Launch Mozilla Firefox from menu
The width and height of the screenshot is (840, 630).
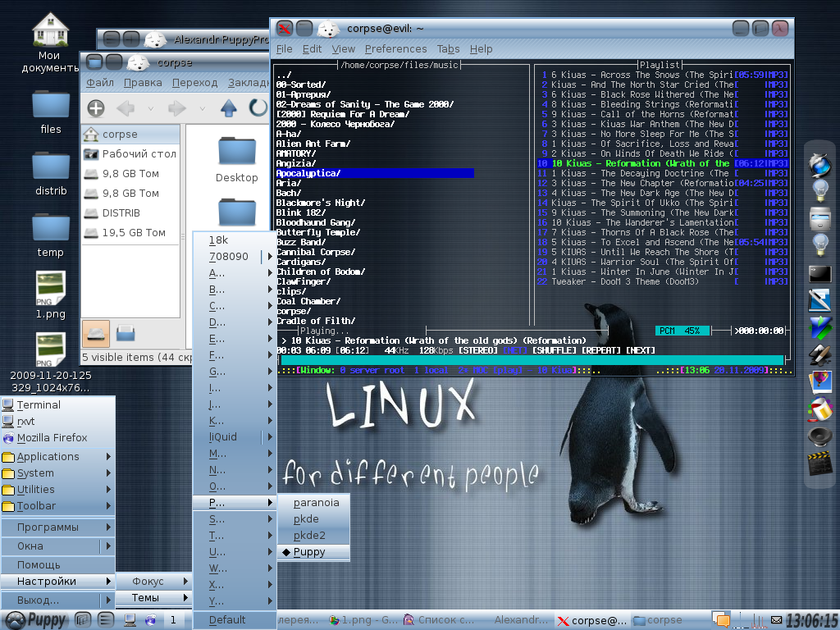coord(58,438)
